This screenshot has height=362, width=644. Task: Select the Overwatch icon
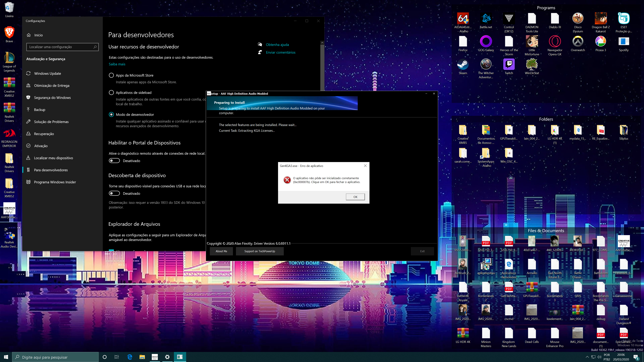click(x=578, y=43)
